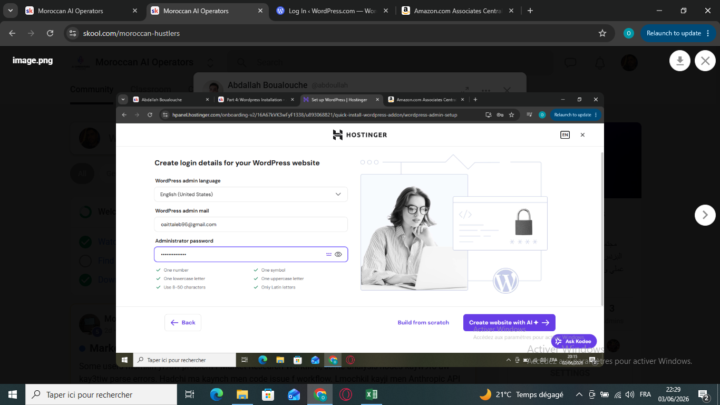
Task: Show the next image with the right arrow
Action: click(x=705, y=215)
